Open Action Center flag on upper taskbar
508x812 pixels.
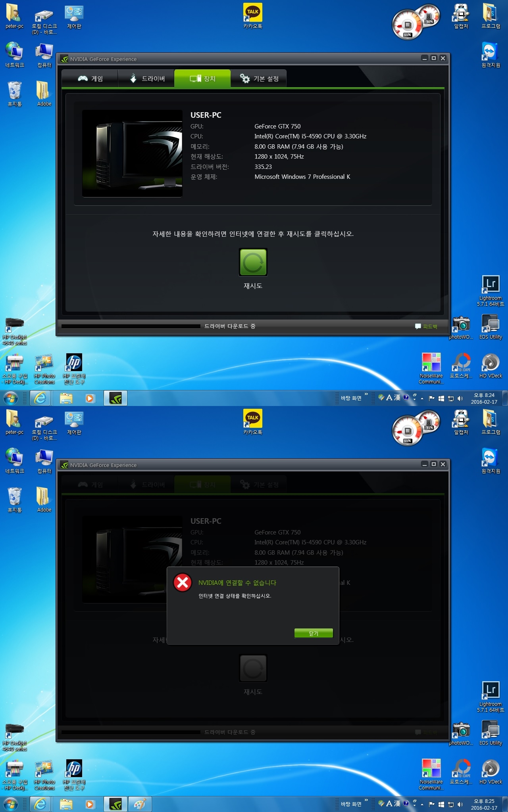(x=432, y=398)
